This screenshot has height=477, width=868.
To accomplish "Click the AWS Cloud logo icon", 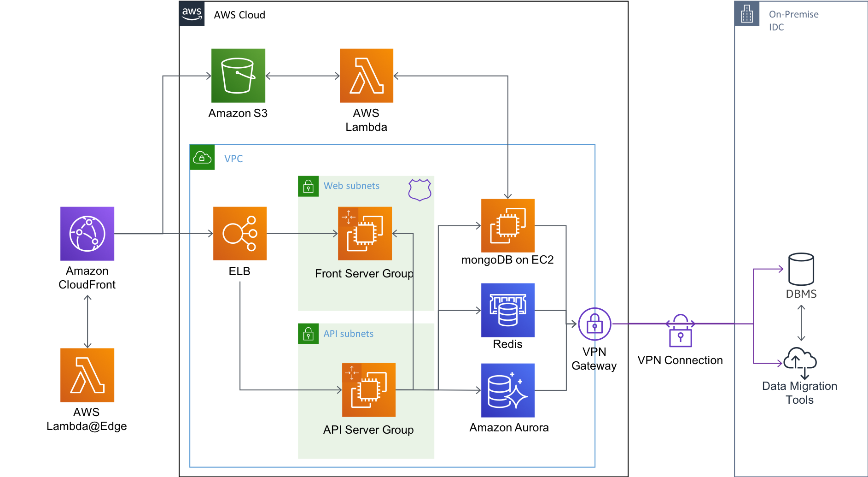I will [192, 13].
